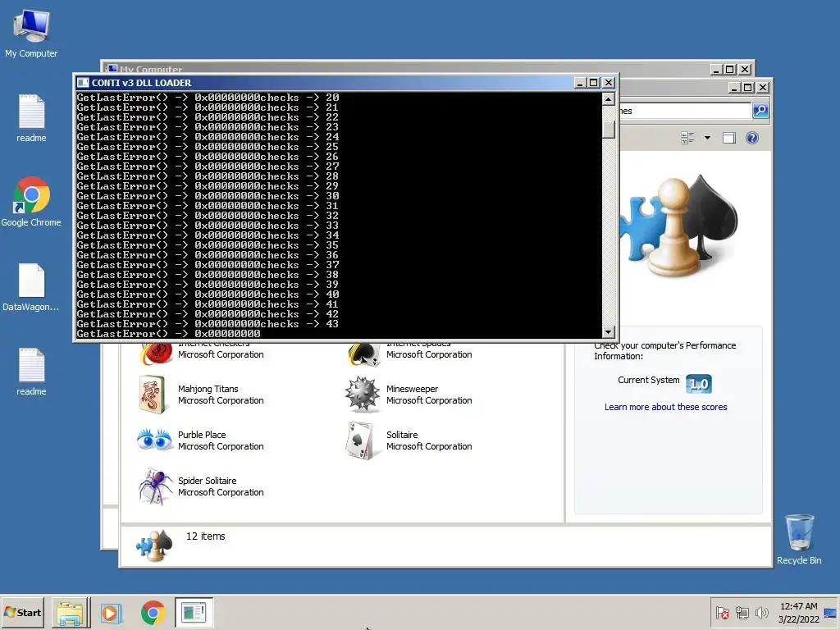This screenshot has width=840, height=630.
Task: Click the Current System 1.0 score badge
Action: point(699,384)
